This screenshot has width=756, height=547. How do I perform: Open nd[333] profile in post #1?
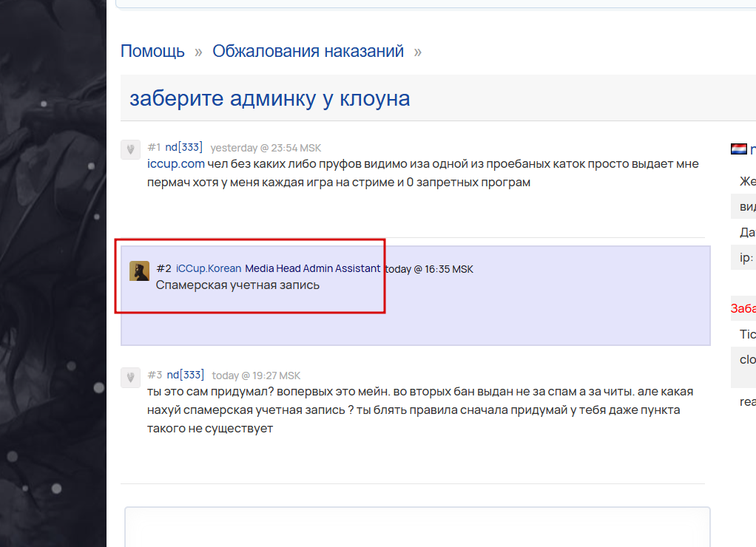pos(183,147)
